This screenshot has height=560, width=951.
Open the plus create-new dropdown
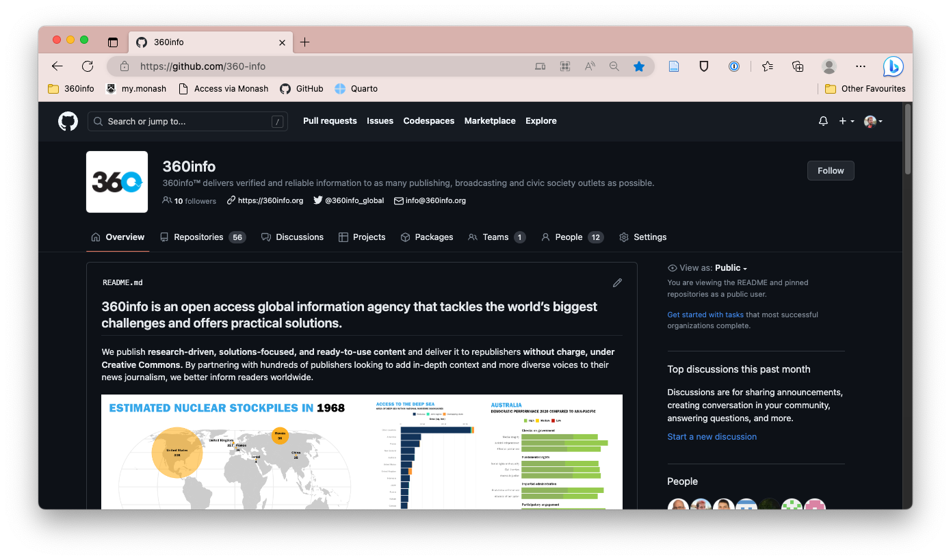[846, 121]
